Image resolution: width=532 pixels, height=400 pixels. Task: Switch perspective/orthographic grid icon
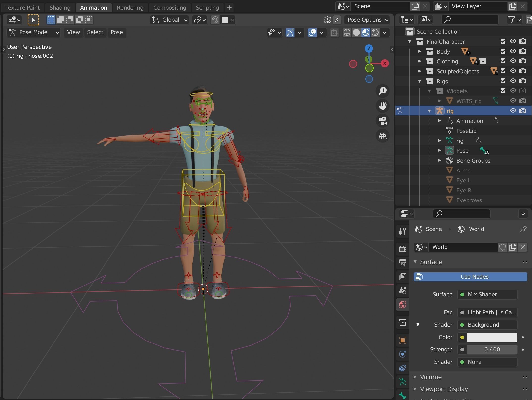(x=383, y=136)
